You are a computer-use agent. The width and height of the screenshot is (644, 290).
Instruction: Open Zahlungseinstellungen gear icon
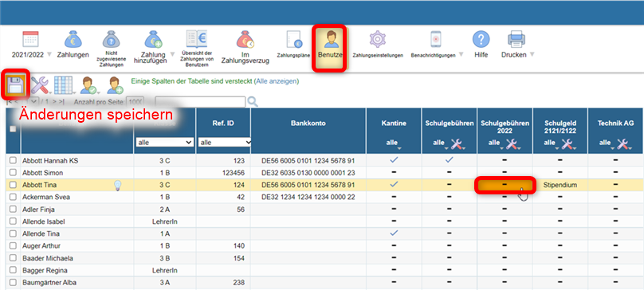tap(378, 39)
